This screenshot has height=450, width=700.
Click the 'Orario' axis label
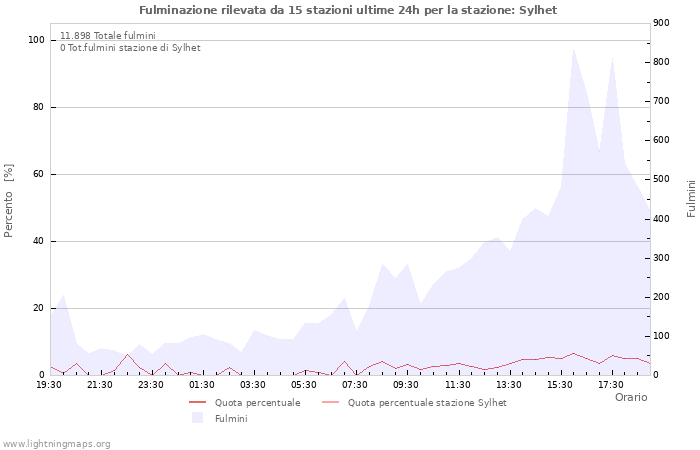click(x=631, y=397)
